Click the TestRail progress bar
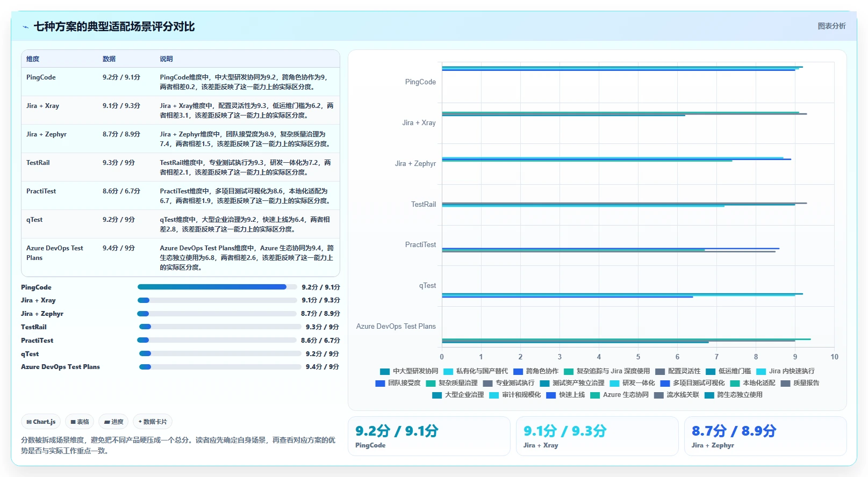The width and height of the screenshot is (868, 477). click(x=220, y=327)
